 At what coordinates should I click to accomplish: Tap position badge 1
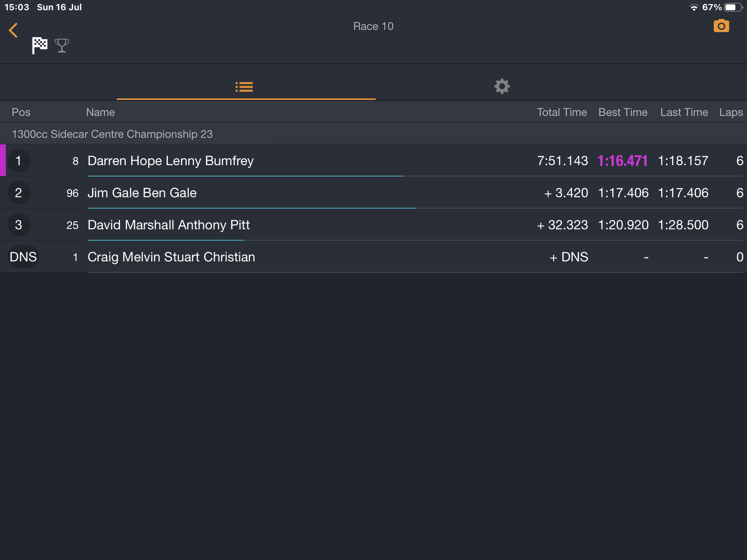click(19, 161)
